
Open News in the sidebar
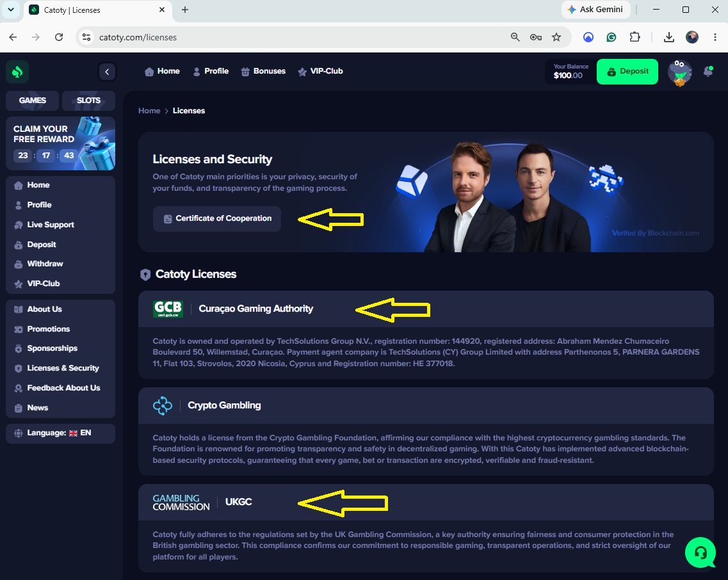click(60, 408)
